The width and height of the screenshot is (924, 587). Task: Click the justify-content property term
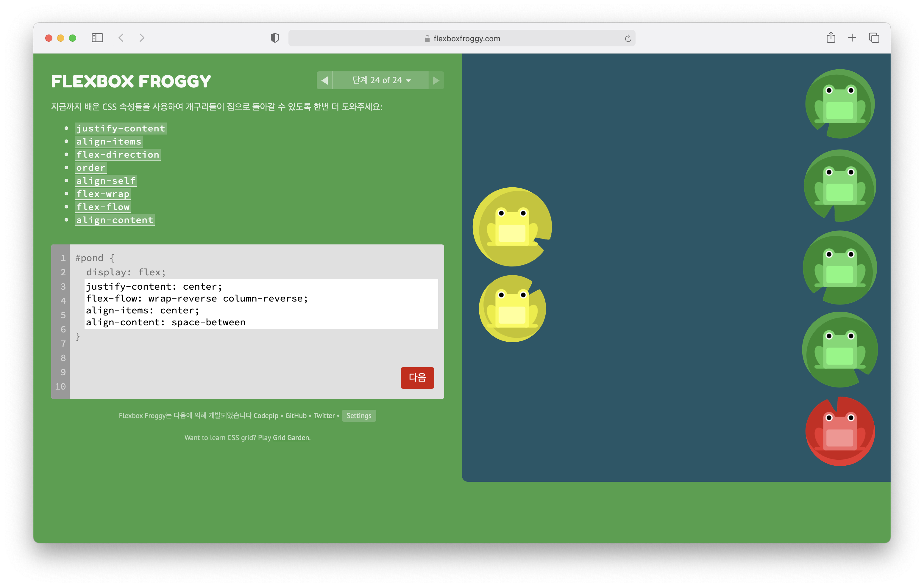(121, 128)
